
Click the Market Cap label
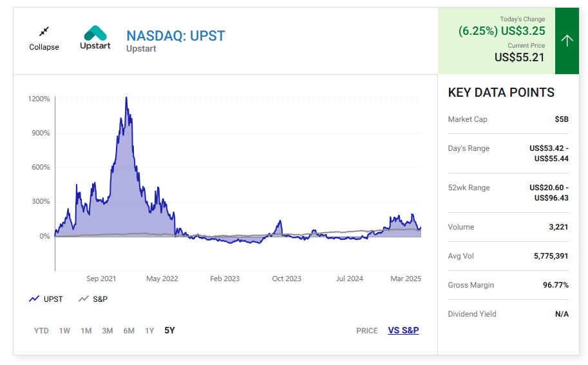tap(468, 119)
